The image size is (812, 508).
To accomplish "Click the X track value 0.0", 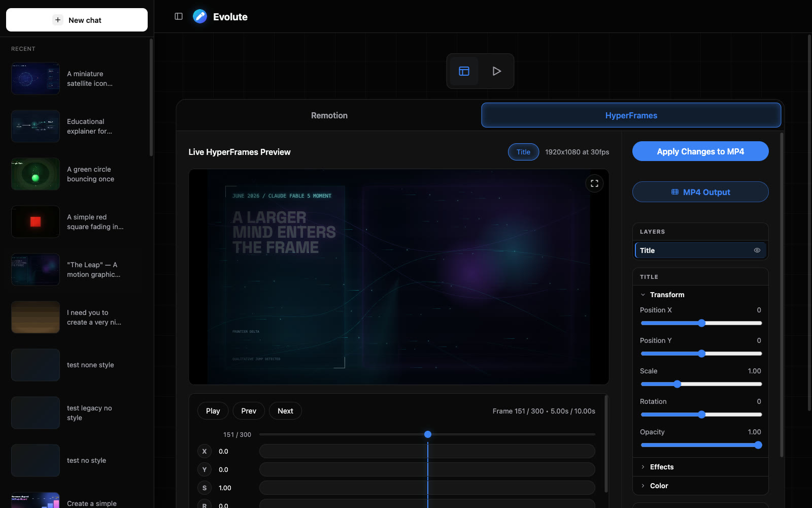I will tap(223, 451).
